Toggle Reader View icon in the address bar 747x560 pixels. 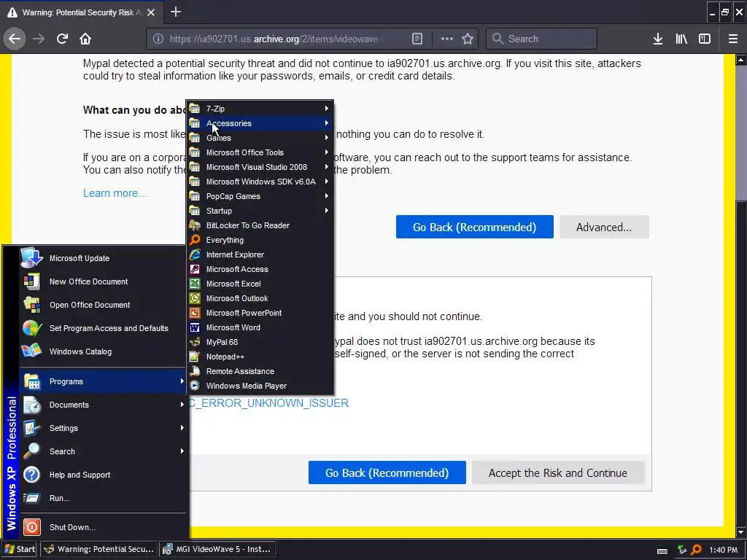[417, 39]
